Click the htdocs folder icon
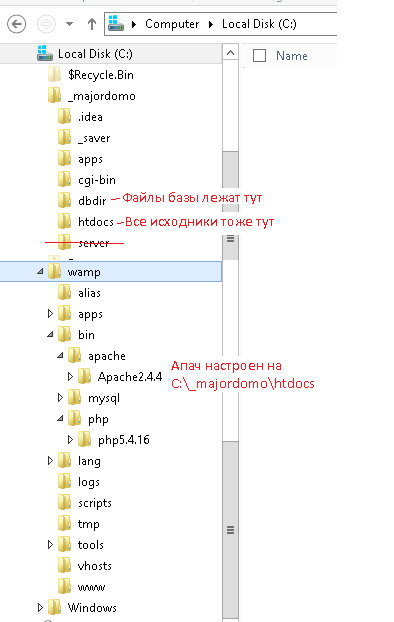Screen dimensions: 394x622 64,221
